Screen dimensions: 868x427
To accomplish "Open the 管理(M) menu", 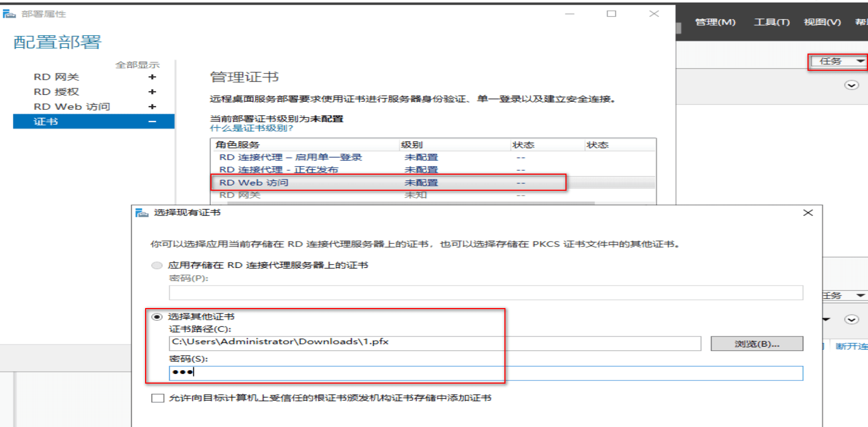I will pos(715,22).
